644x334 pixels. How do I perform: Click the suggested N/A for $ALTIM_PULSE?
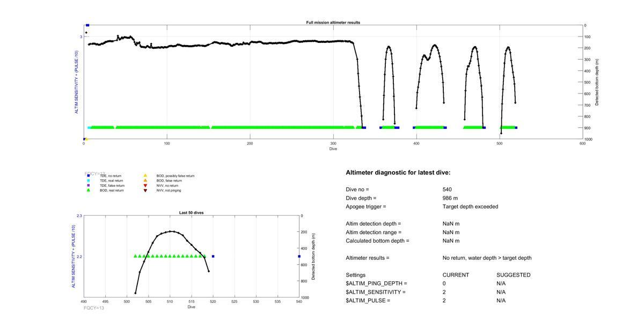click(501, 301)
